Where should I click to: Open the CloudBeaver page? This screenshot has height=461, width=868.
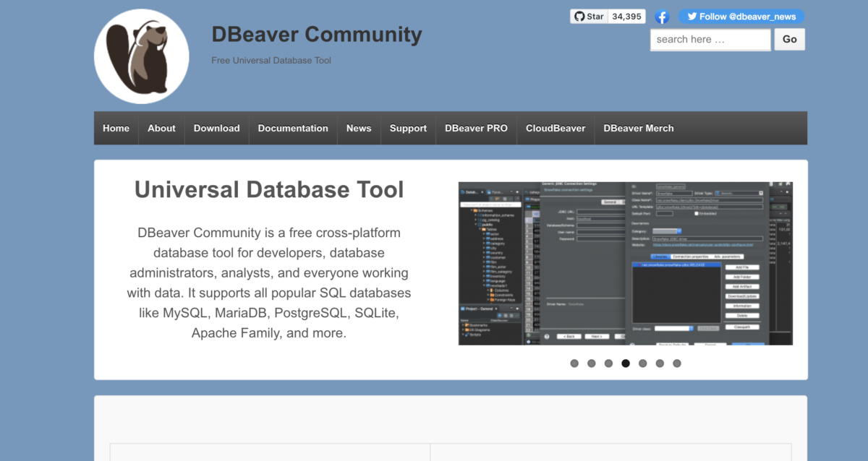(x=556, y=128)
